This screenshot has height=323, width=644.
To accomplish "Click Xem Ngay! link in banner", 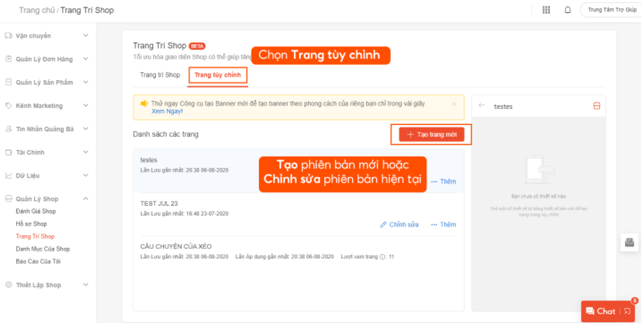I will click(167, 112).
